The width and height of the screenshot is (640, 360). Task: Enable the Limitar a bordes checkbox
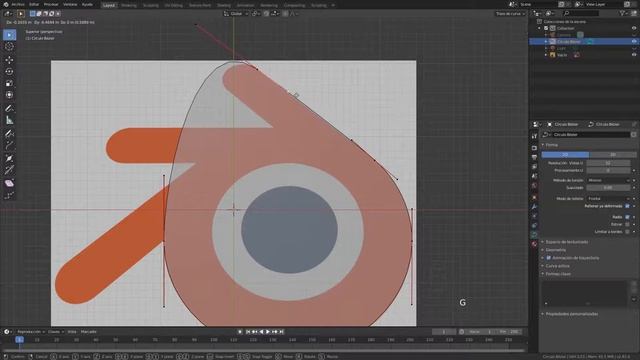coord(627,231)
